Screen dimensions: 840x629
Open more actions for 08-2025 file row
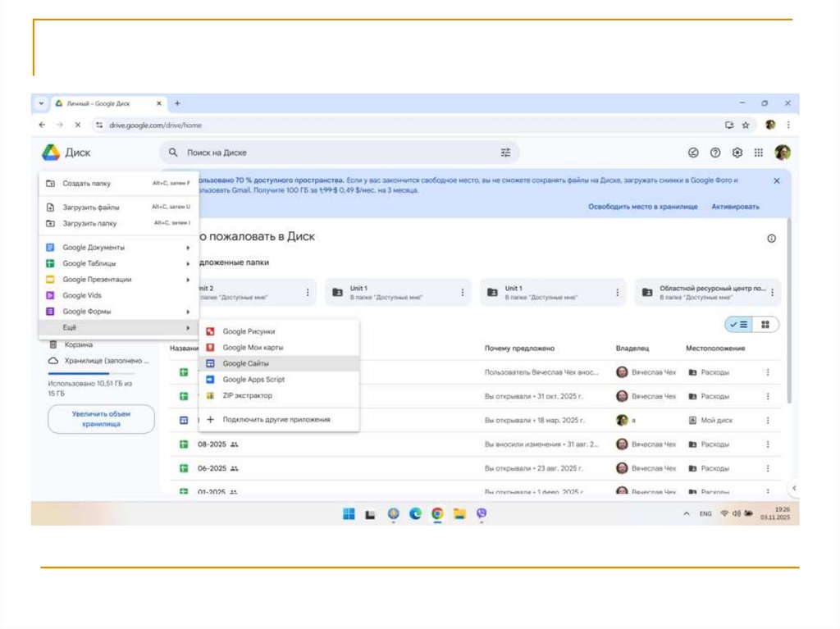768,444
